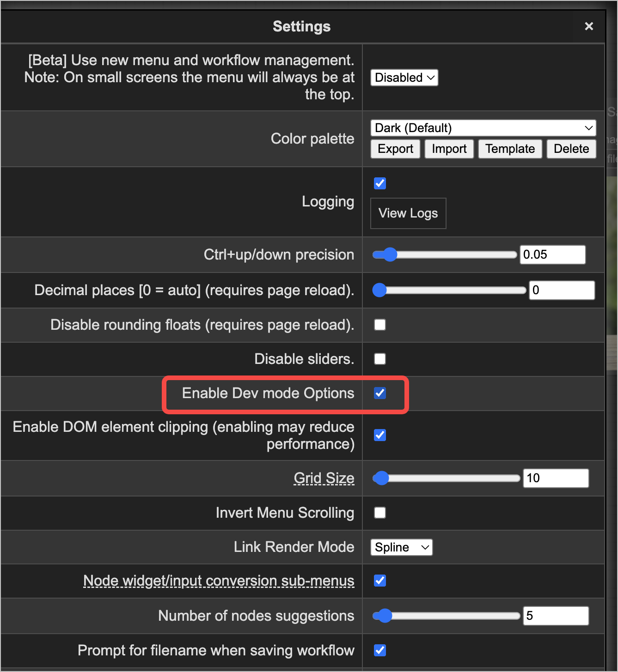Click the Grid Size value field
The height and width of the screenshot is (672, 618).
(556, 478)
